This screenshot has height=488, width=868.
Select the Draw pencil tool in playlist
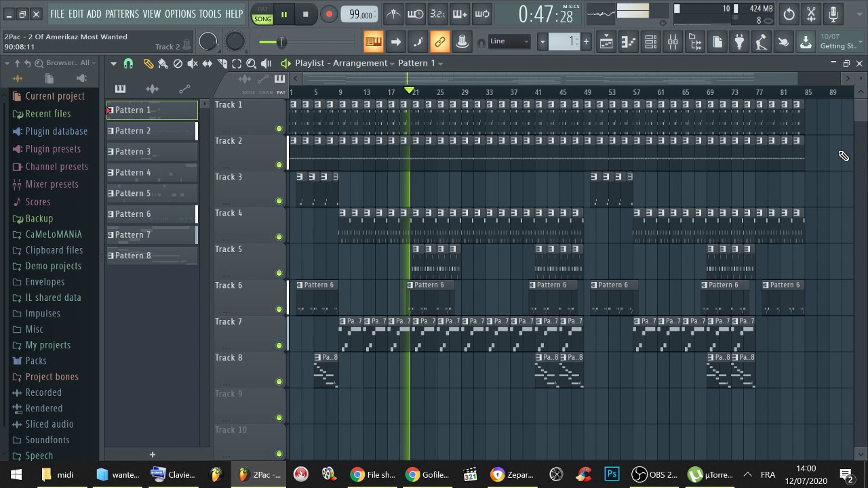coord(149,64)
